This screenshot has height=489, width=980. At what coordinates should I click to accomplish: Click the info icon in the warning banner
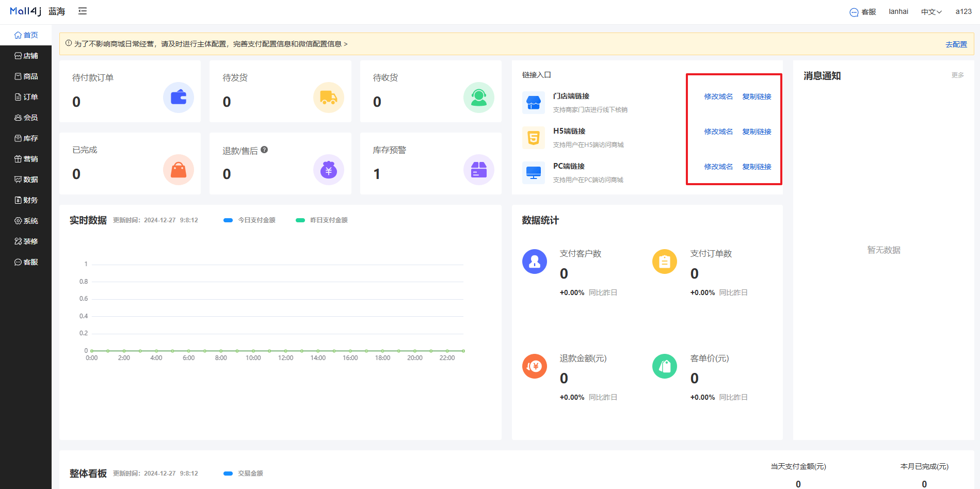tap(69, 43)
